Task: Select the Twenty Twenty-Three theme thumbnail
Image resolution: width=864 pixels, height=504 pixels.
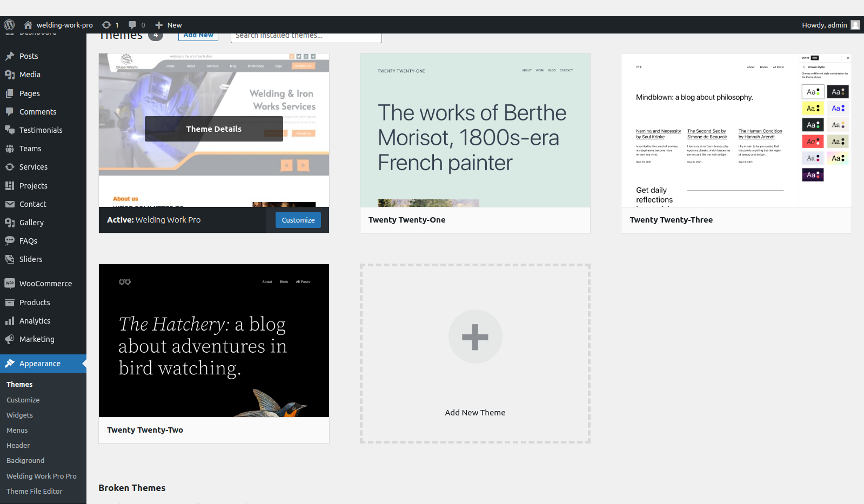Action: pos(736,130)
